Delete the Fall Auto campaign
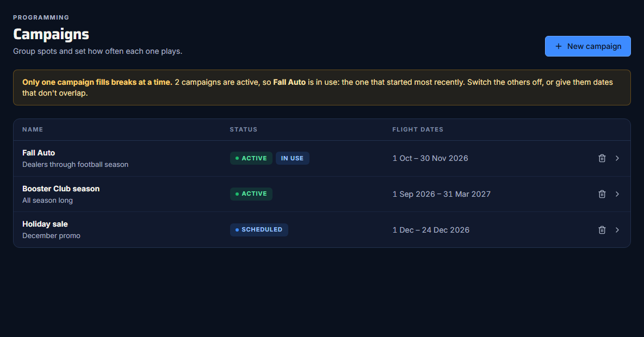 pyautogui.click(x=602, y=158)
